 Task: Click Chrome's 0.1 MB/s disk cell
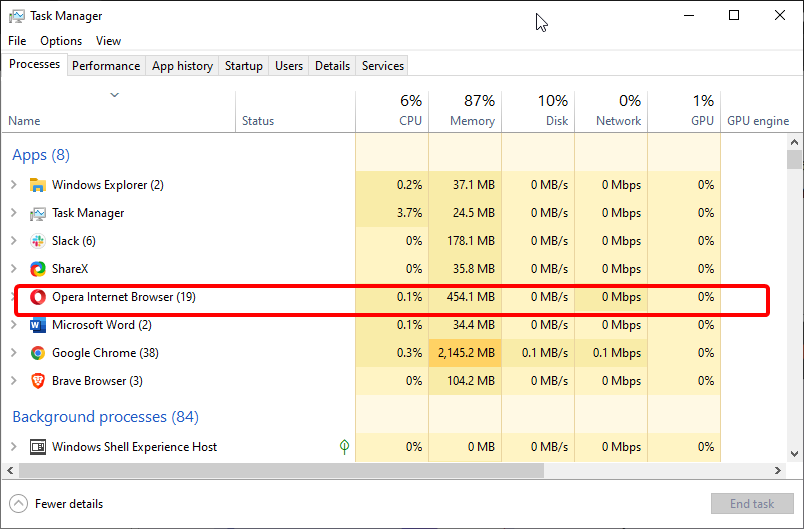[538, 353]
